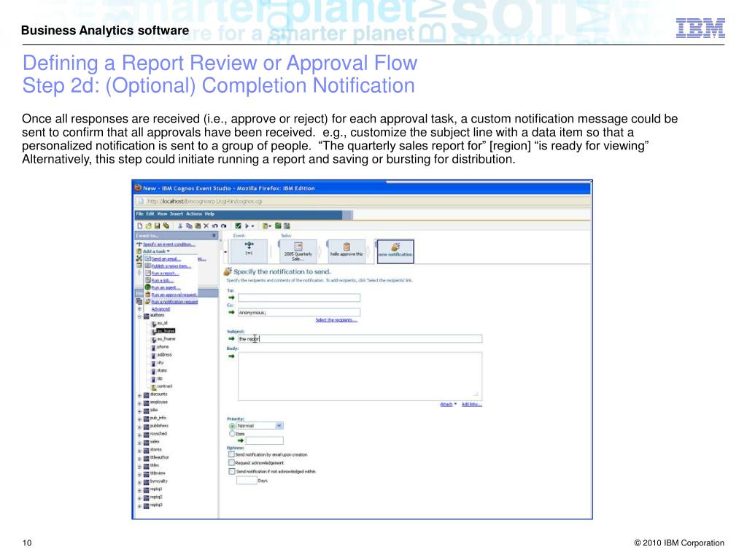
Task: Select the Item priority radio button
Action: (232, 433)
